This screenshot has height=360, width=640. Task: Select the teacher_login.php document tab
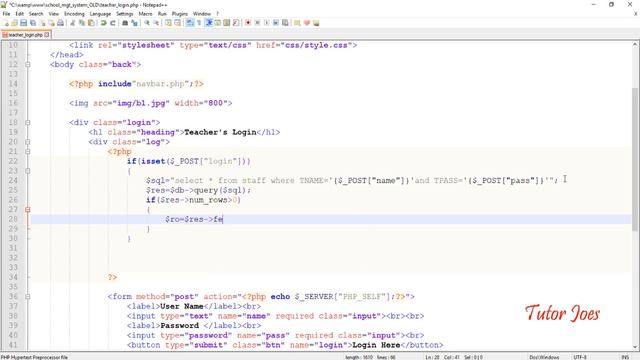point(25,35)
